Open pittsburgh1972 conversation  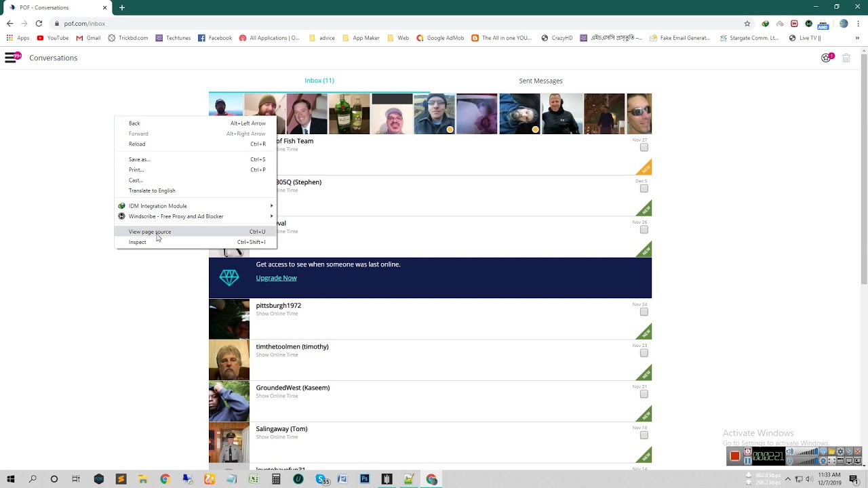point(430,319)
